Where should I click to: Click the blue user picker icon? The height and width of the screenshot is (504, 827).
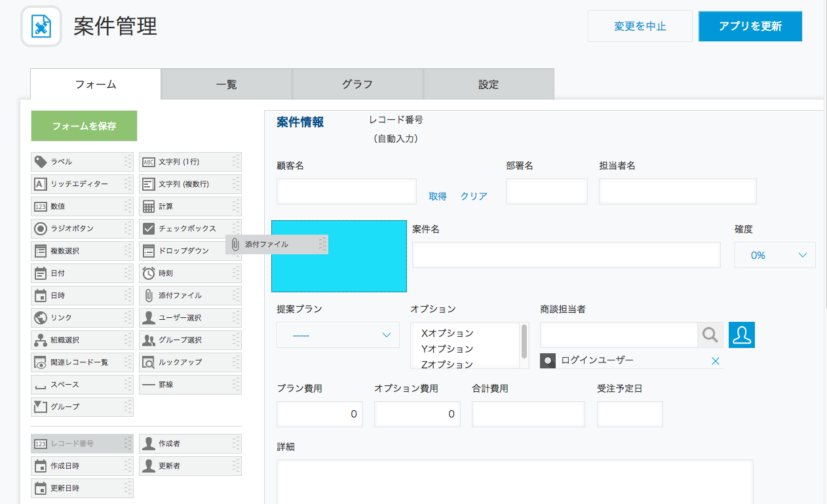click(742, 335)
